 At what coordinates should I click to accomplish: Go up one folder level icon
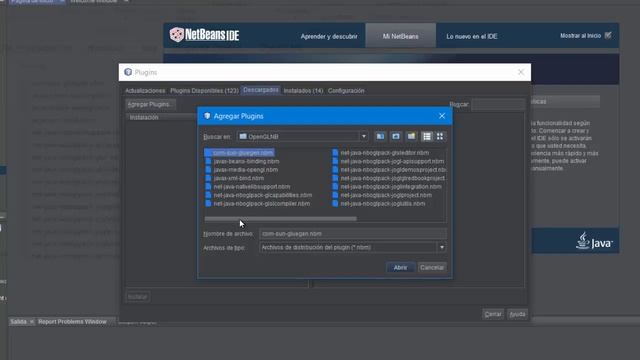click(380, 136)
